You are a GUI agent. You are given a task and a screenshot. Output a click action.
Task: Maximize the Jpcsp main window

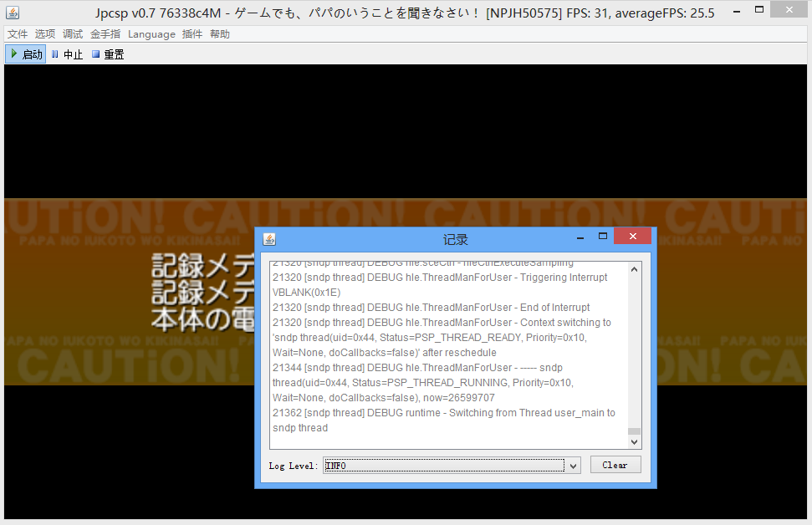pyautogui.click(x=759, y=9)
